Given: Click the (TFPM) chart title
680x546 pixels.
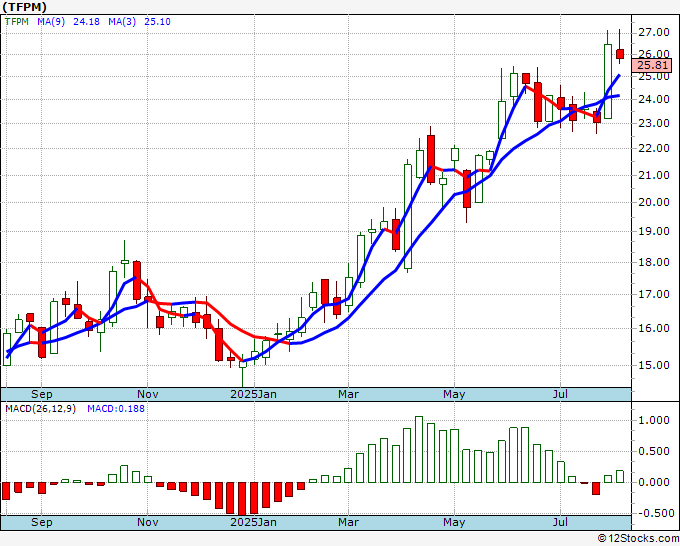Looking at the screenshot, I should pyautogui.click(x=24, y=7).
